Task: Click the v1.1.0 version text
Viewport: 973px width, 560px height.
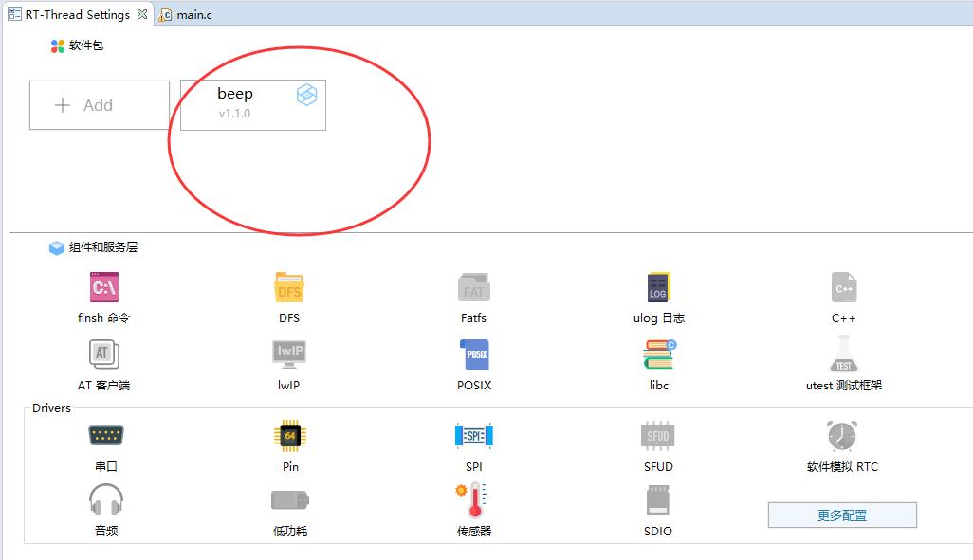Action: [x=234, y=114]
